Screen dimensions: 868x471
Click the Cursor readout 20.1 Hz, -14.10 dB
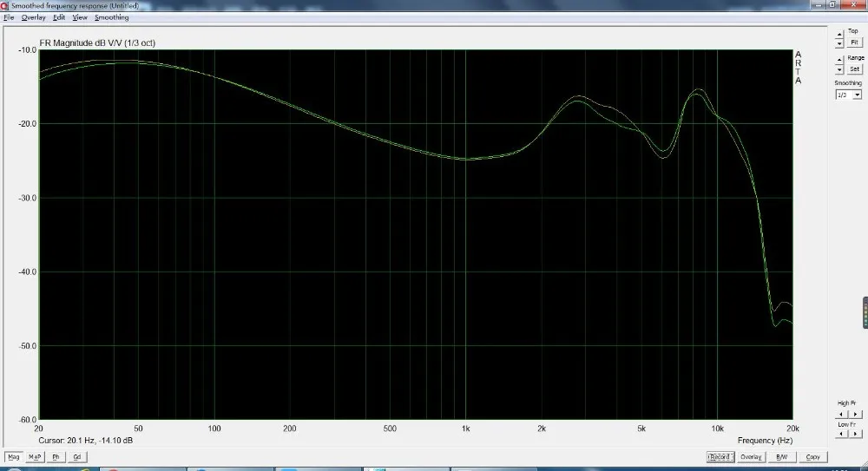[x=85, y=441]
